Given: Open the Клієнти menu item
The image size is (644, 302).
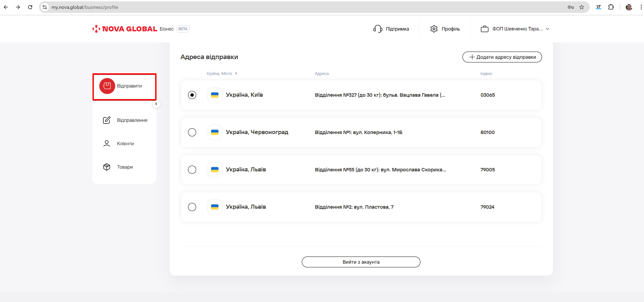Looking at the screenshot, I should click(x=125, y=144).
